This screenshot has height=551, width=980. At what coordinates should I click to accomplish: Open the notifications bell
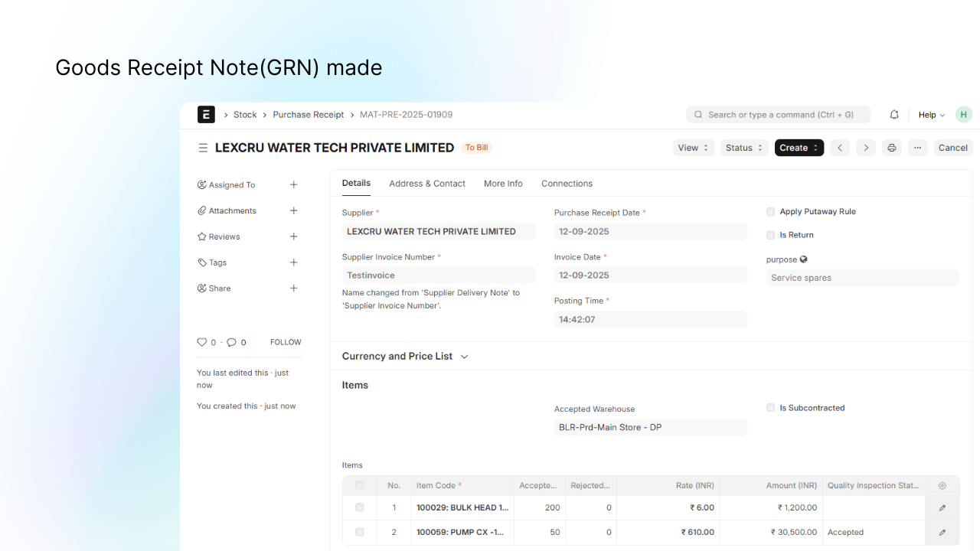[894, 115]
